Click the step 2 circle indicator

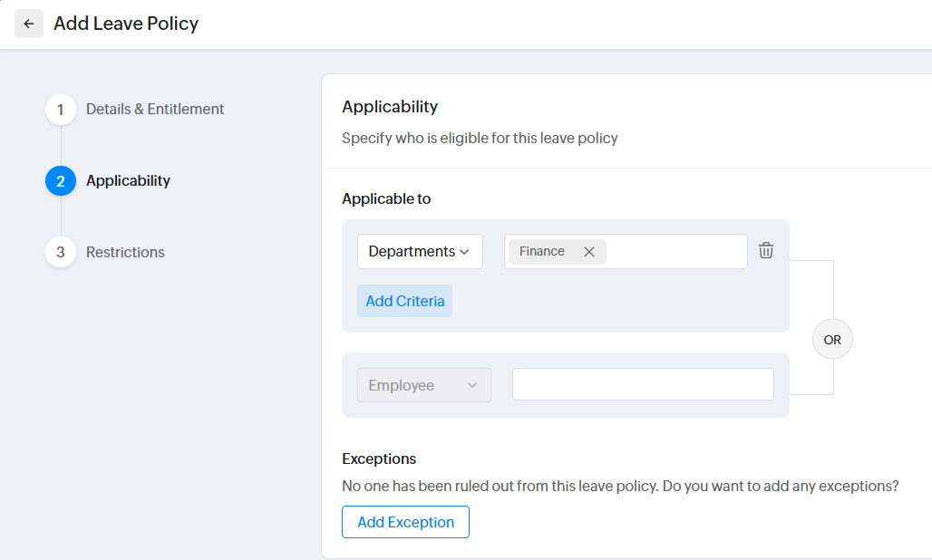(61, 181)
